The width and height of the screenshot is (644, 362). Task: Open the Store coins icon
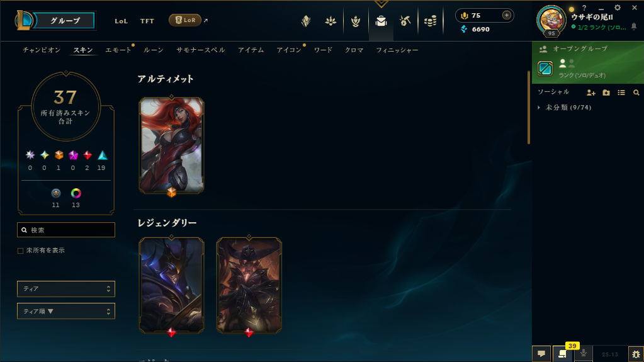tap(430, 21)
